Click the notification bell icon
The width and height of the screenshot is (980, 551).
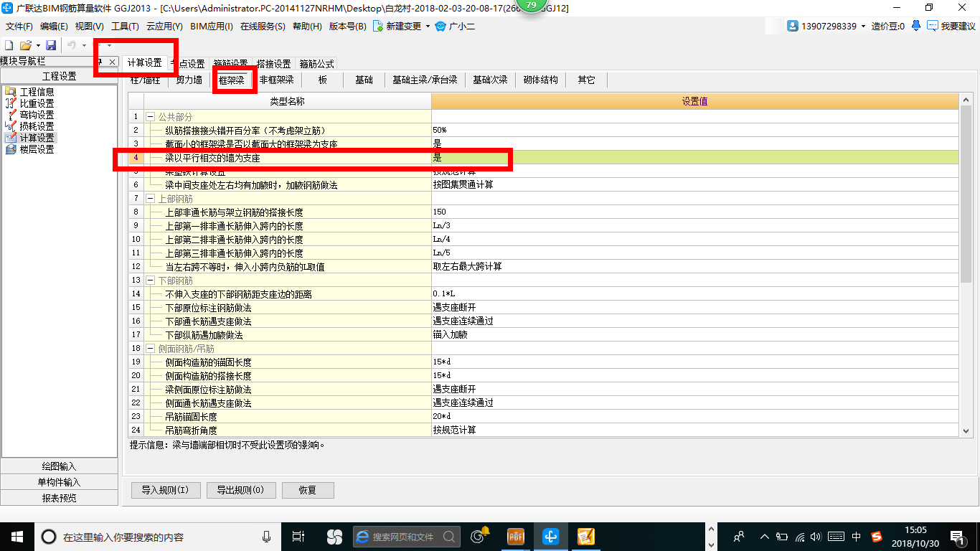tap(915, 26)
